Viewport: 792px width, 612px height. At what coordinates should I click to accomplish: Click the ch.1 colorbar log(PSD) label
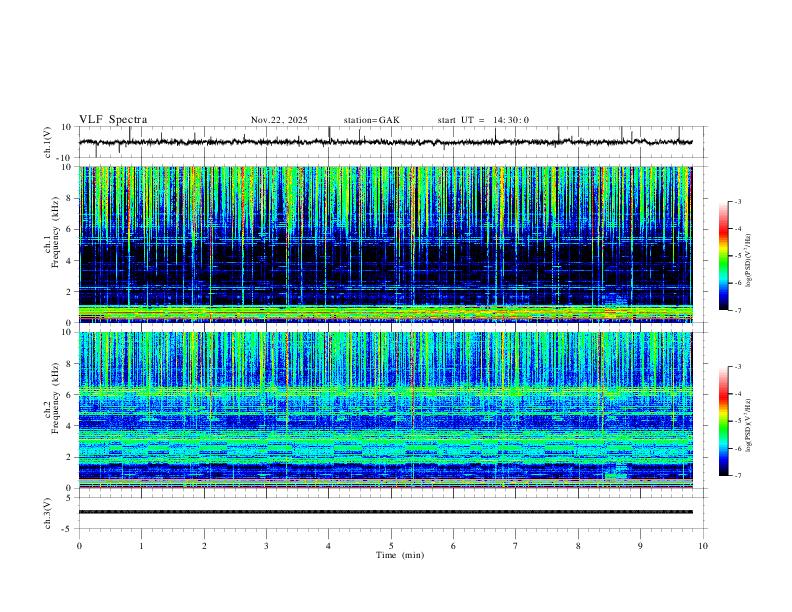coord(749,261)
